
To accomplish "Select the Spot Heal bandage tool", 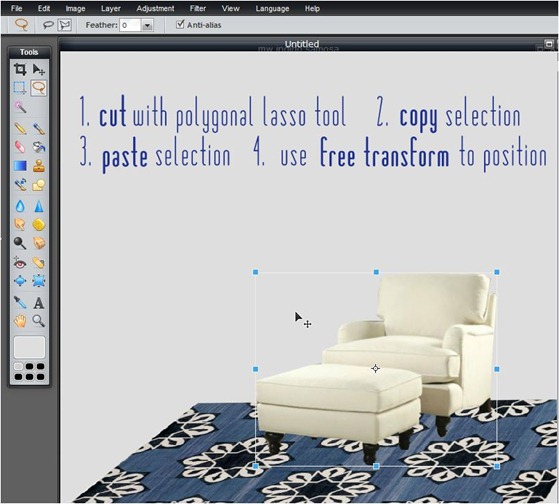I will click(x=39, y=263).
